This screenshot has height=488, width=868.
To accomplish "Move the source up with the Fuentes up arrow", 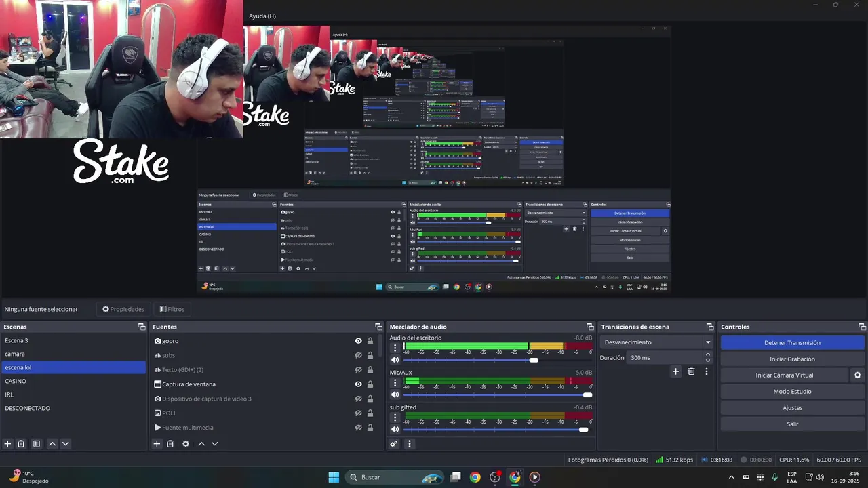I will 201,444.
